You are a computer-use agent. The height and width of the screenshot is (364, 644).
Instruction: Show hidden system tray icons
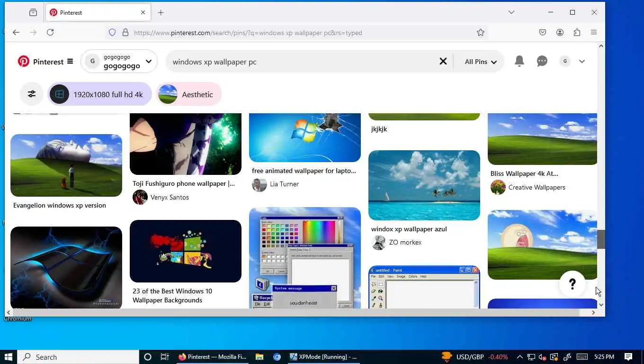point(519,357)
